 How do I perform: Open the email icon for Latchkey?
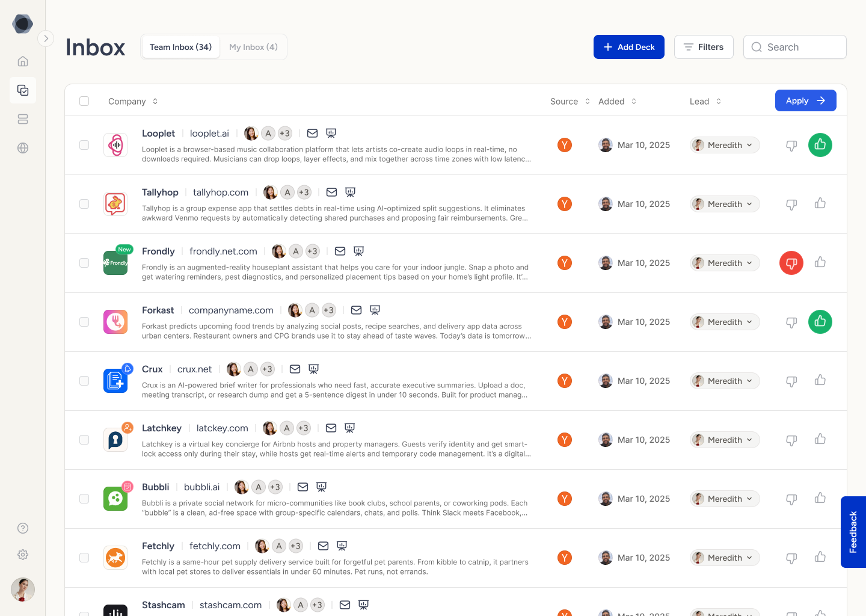coord(331,428)
